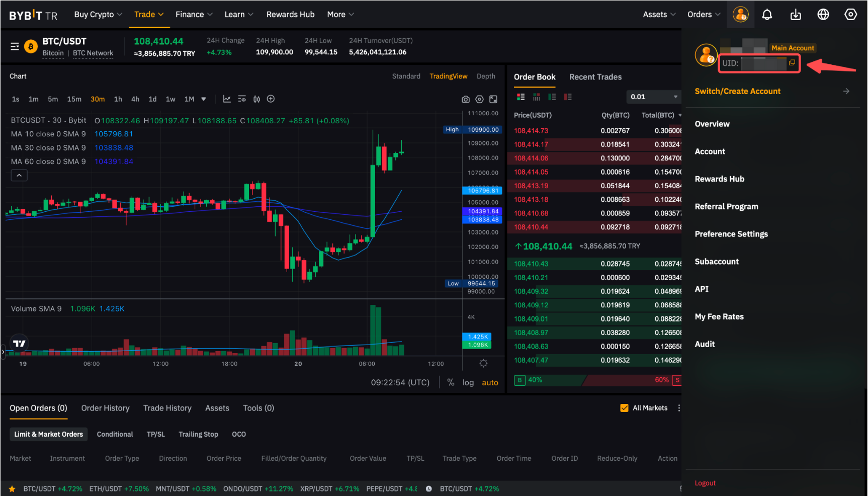
Task: Click the candlestick chart type icon
Action: (x=256, y=99)
